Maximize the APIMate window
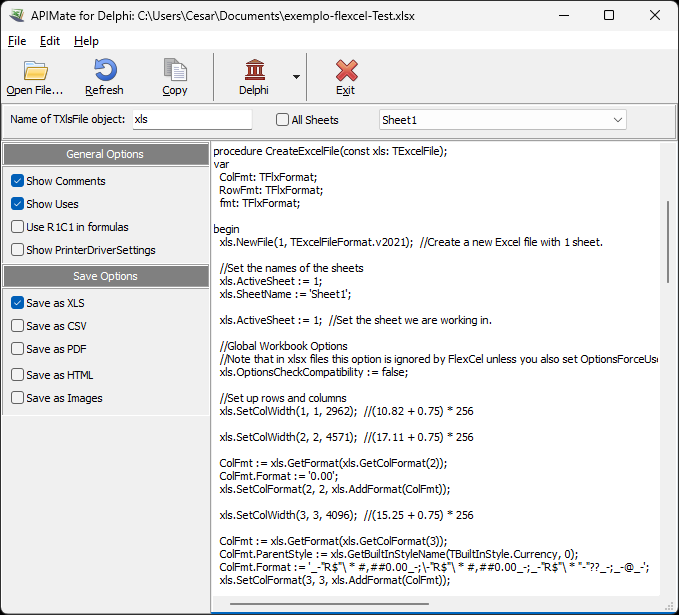Viewport: 679px width, 615px height. pyautogui.click(x=609, y=16)
